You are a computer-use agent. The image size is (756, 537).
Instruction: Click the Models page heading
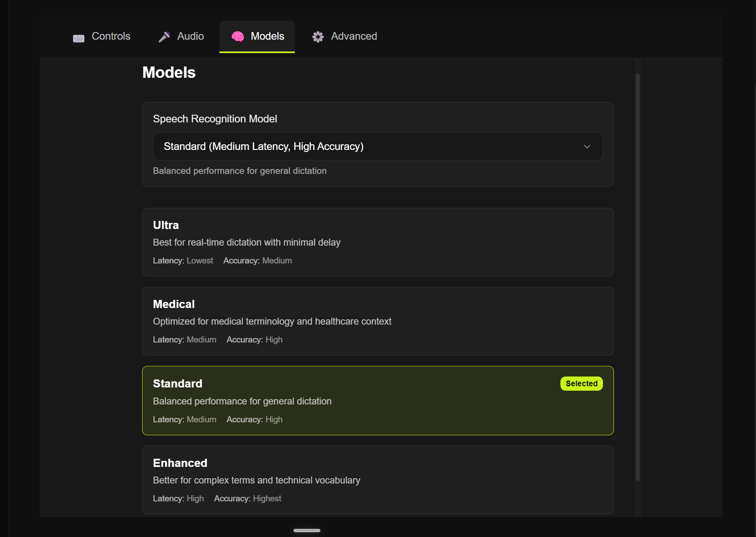pyautogui.click(x=169, y=72)
